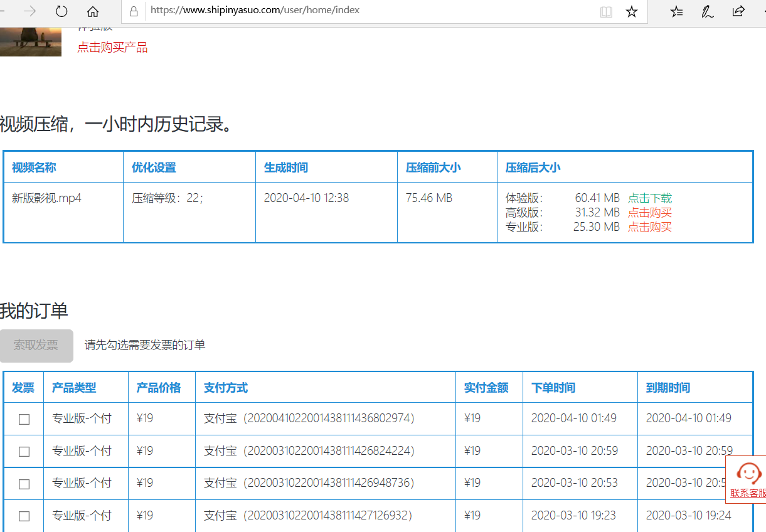
Task: Download 体验版 via 点击下载 link
Action: [650, 198]
